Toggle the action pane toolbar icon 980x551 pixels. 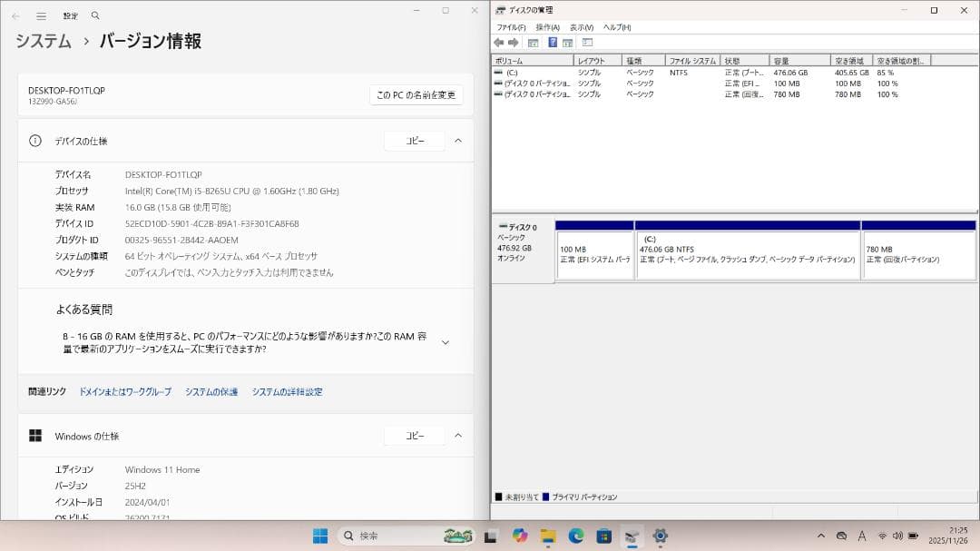click(x=568, y=42)
